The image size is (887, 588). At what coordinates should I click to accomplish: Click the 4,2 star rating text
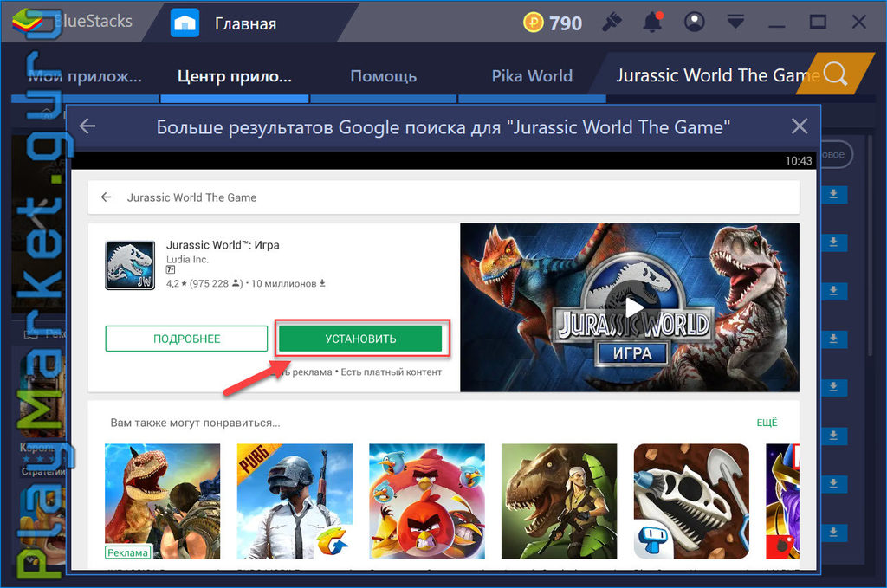point(176,283)
